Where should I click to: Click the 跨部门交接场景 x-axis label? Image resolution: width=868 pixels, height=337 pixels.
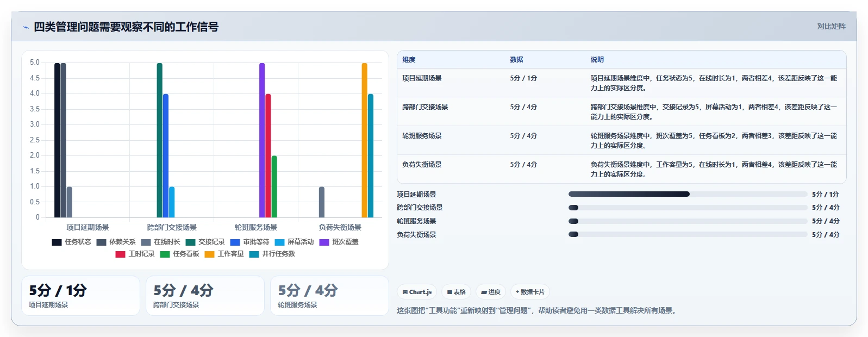pos(172,227)
